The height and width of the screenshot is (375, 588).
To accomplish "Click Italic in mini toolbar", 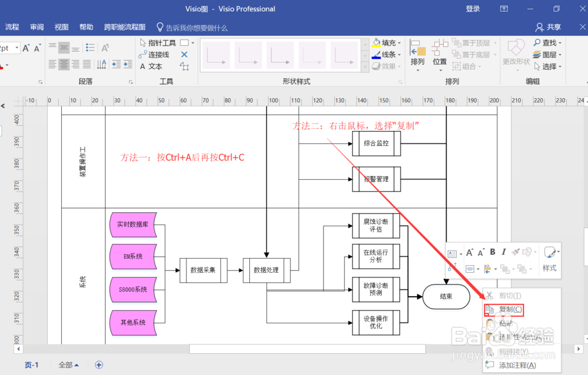I will pos(504,252).
